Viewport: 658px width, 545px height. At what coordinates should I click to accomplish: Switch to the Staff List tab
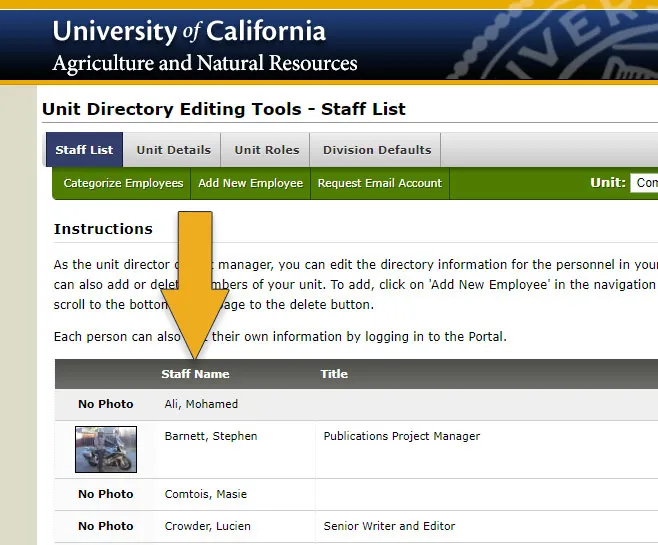point(84,150)
